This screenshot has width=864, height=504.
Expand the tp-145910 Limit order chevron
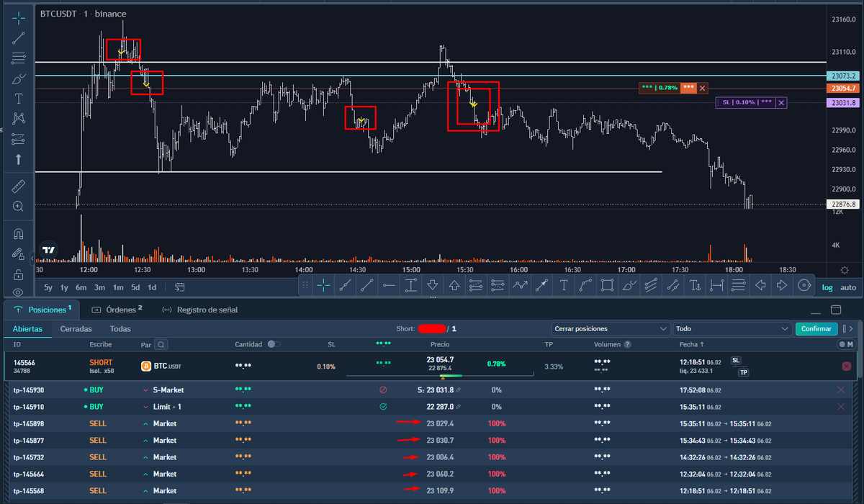[x=145, y=407]
